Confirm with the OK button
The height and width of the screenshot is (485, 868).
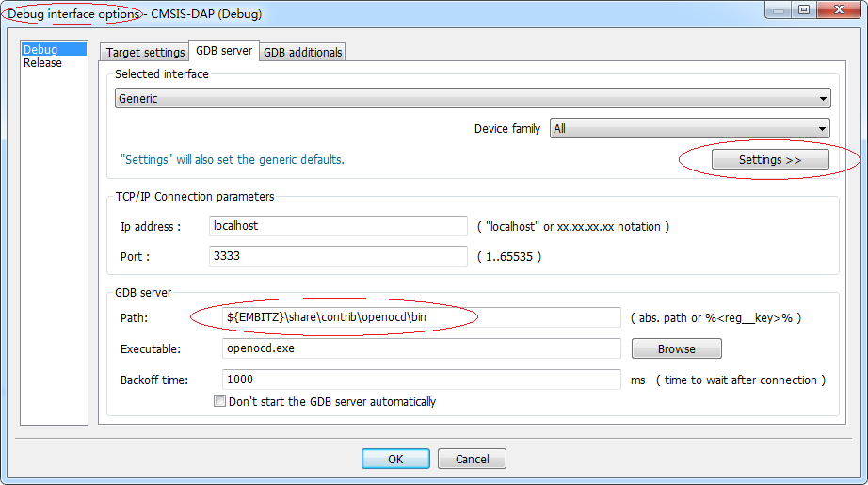(395, 459)
